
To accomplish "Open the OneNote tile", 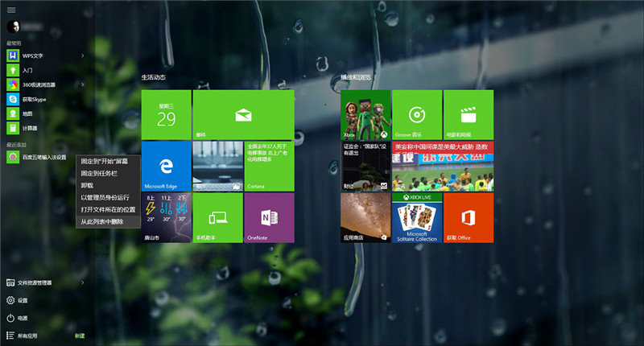I will [x=269, y=218].
